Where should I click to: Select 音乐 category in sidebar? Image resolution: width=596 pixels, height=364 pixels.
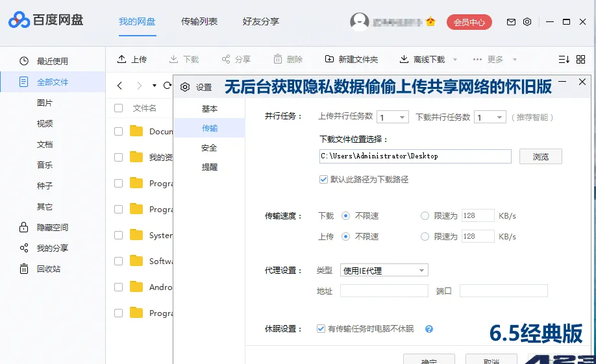coord(45,165)
